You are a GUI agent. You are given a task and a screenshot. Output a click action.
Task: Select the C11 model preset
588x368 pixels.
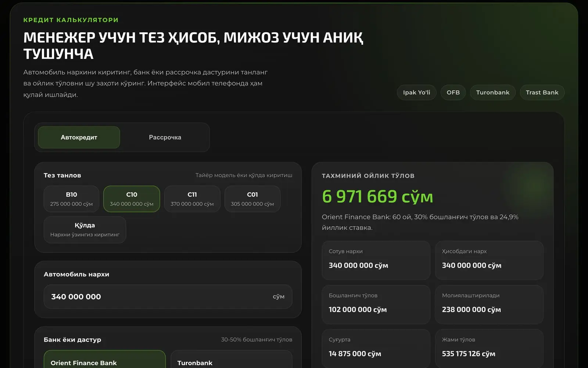click(192, 199)
